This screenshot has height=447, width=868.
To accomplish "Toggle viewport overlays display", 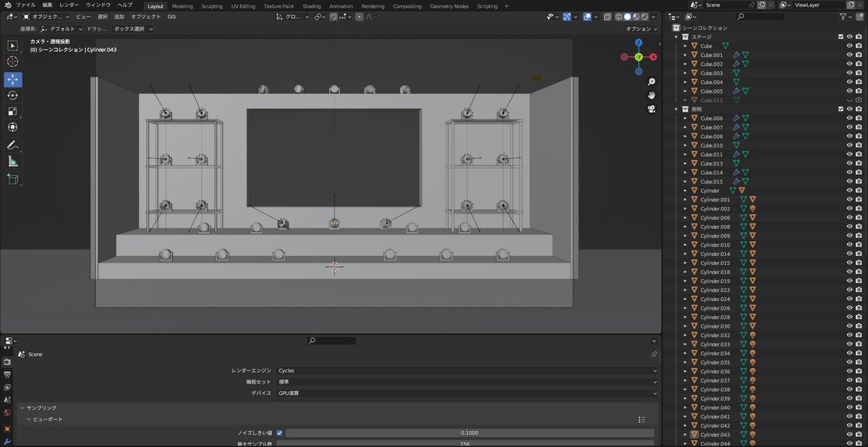I will pos(586,17).
